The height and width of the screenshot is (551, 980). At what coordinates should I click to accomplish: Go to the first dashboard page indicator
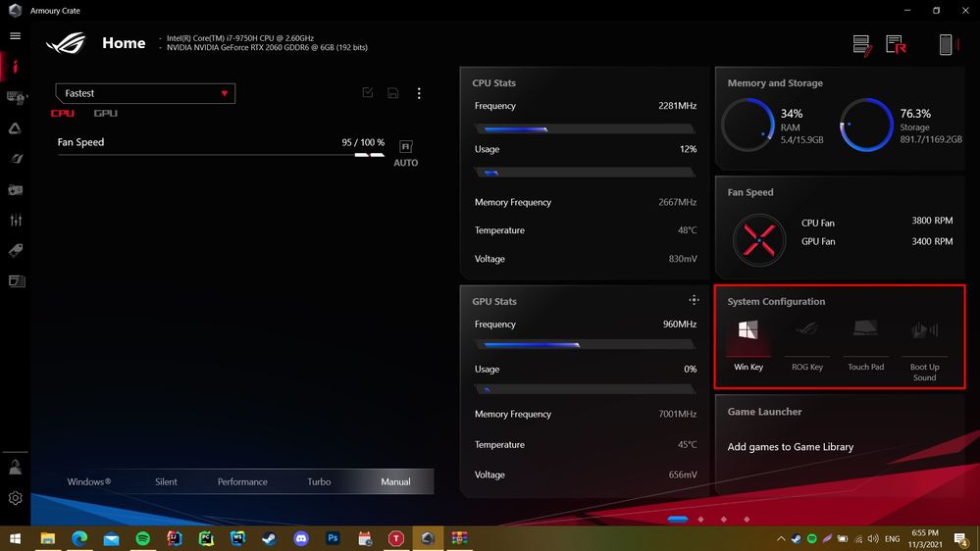point(678,520)
